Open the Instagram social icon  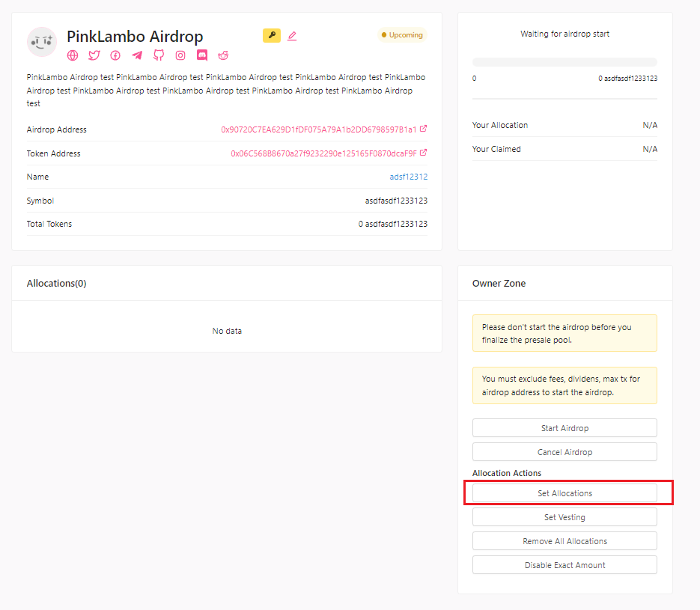coord(180,55)
